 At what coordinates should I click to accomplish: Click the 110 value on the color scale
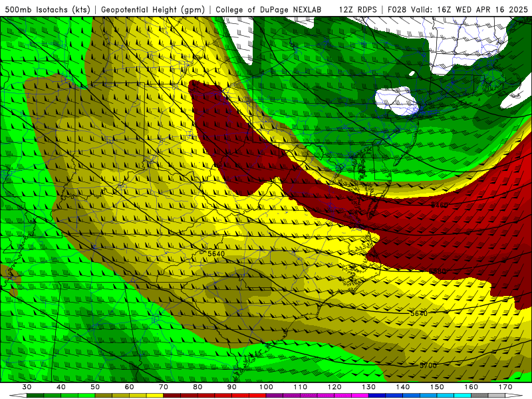301,387
